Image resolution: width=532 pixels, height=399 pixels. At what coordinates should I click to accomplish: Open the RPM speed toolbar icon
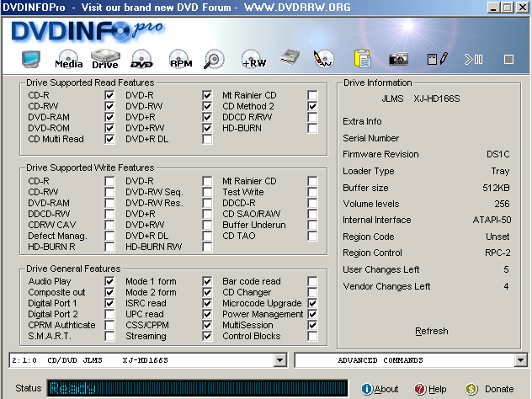(180, 59)
